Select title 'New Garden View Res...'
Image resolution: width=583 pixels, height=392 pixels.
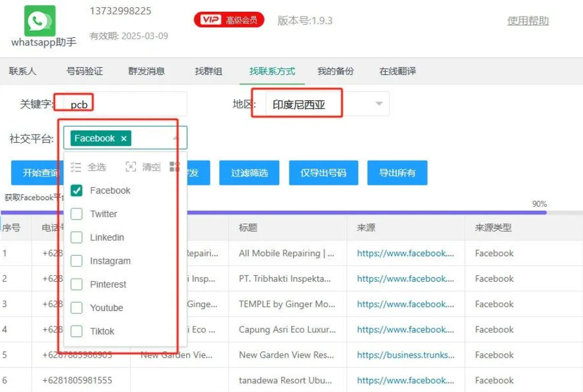[x=286, y=355]
